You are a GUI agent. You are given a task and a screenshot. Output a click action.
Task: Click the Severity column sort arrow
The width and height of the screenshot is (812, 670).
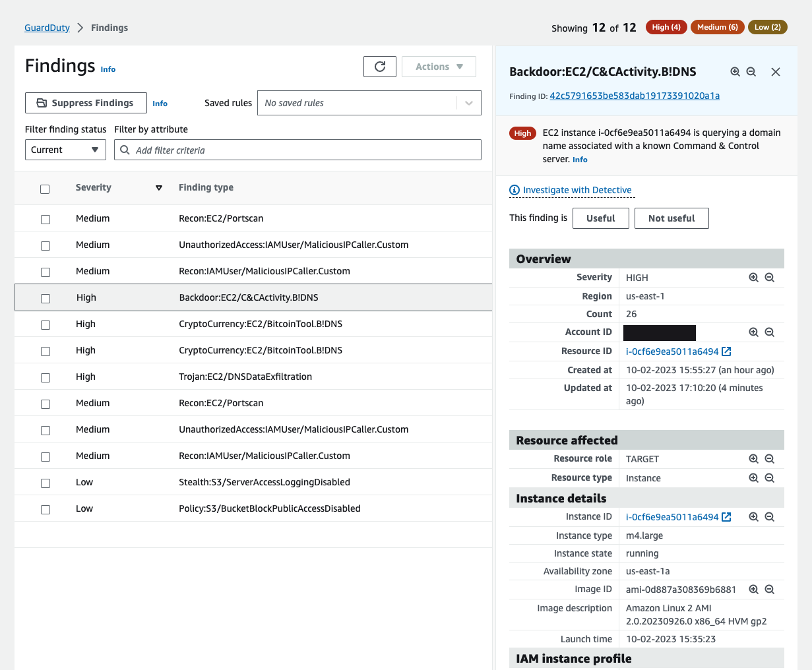(x=158, y=188)
